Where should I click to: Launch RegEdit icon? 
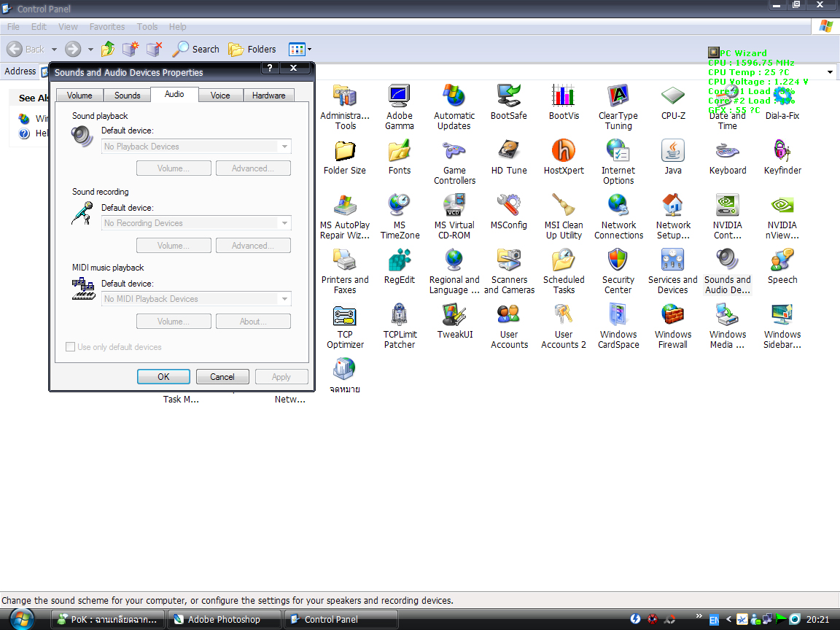pyautogui.click(x=400, y=265)
